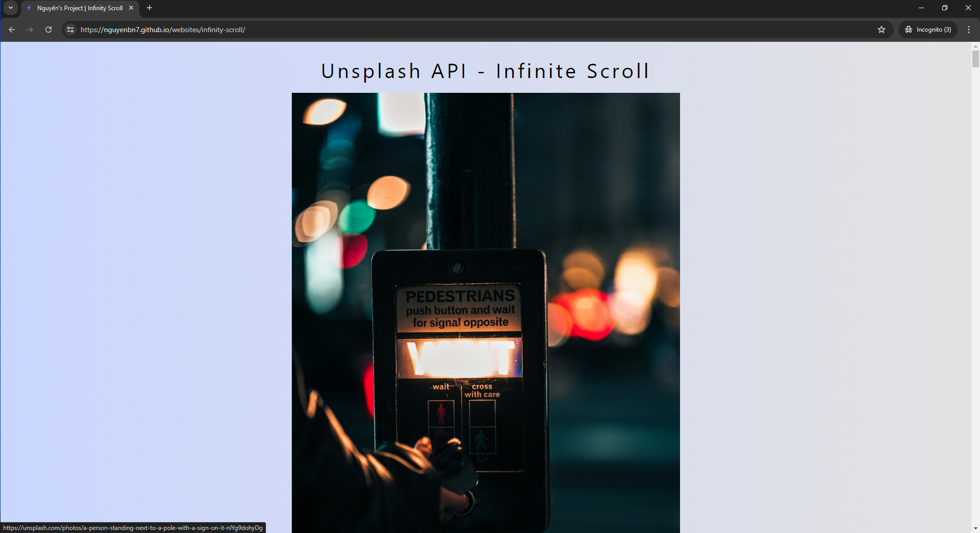Close the Chrome window
Screen dimensions: 980x533
point(968,8)
